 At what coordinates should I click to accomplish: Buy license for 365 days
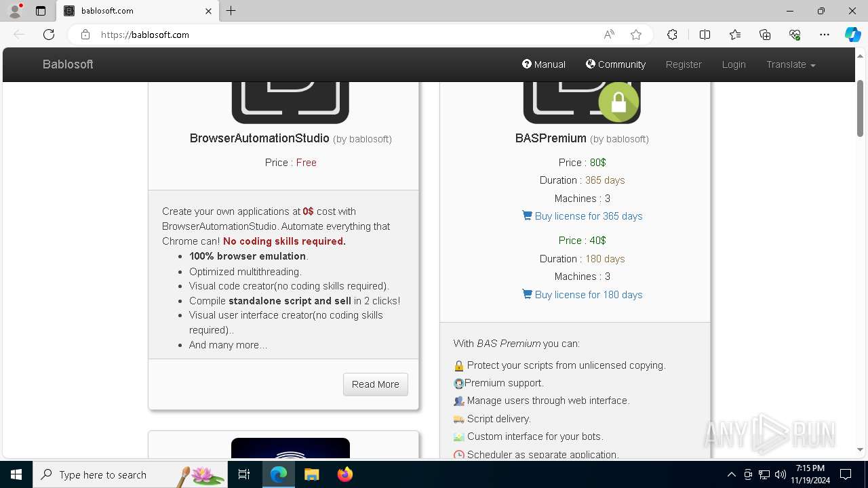(583, 216)
